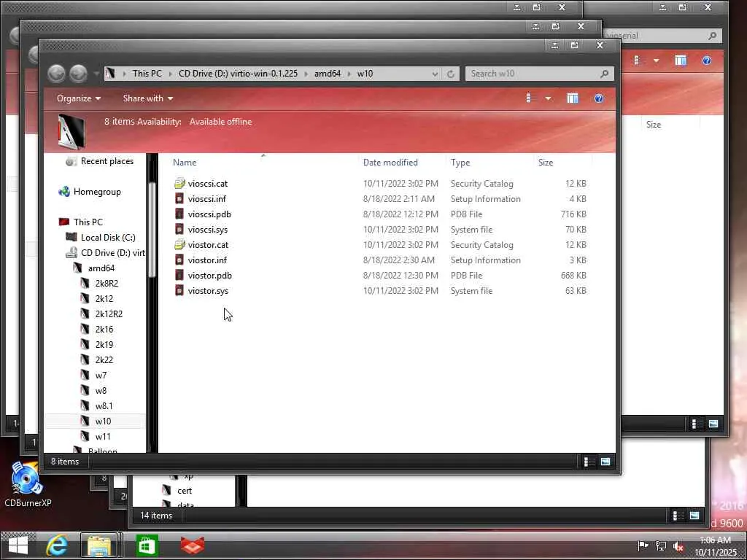Screen dimensions: 747x560
Task: Click the viostor.sys file icon
Action: (x=179, y=290)
